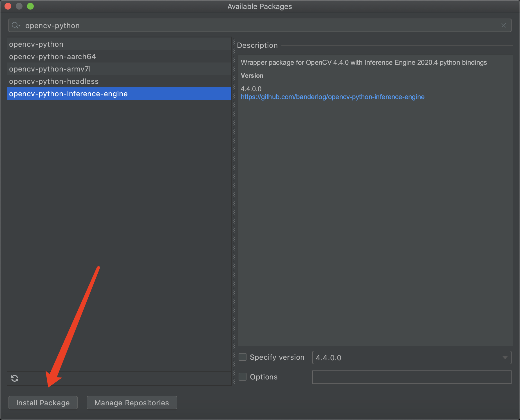Screen dimensions: 520x420
Task: Enable the Specify version checkbox
Action: point(243,357)
